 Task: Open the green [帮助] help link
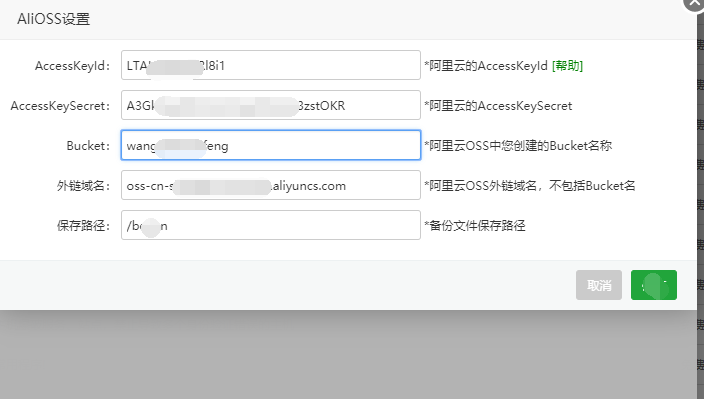point(568,66)
